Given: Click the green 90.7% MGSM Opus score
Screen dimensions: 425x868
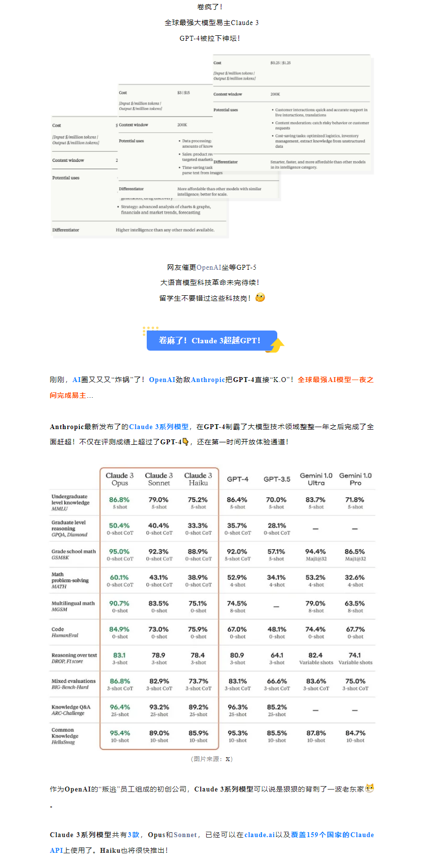Looking at the screenshot, I should (120, 603).
